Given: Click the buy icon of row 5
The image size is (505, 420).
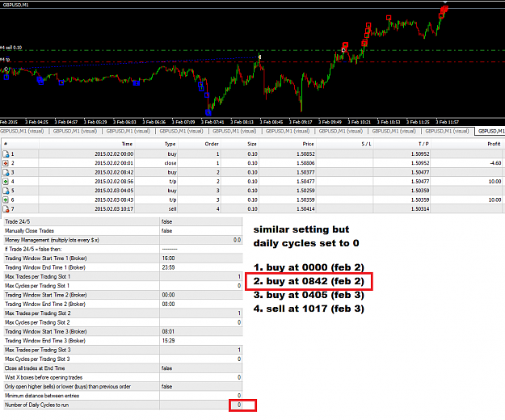Looking at the screenshot, I should [6, 191].
